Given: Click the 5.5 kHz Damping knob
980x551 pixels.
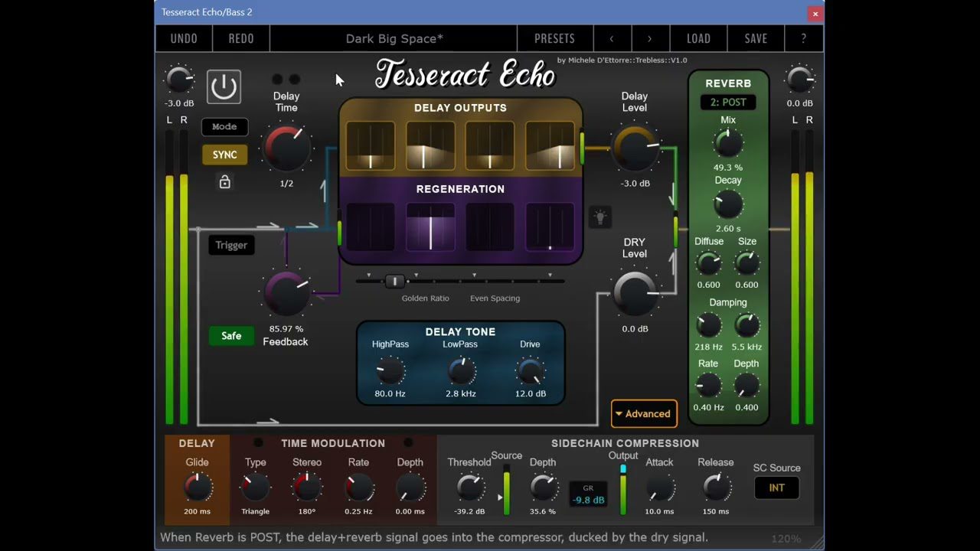Looking at the screenshot, I should pos(746,325).
